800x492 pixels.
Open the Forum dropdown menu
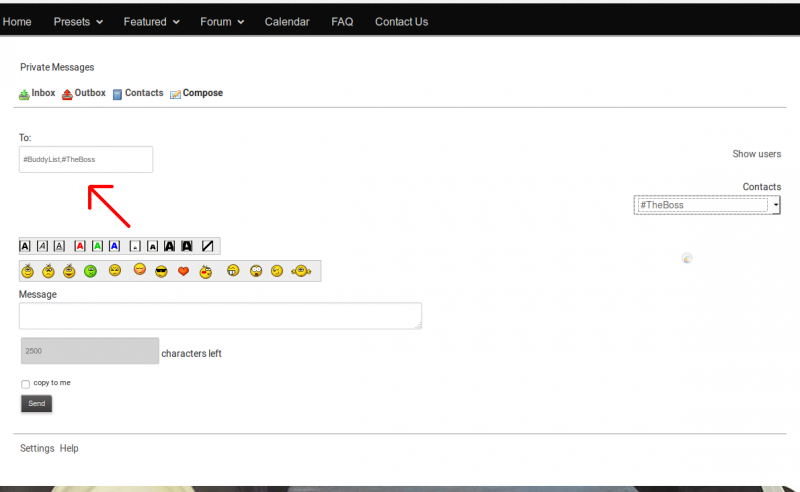pos(221,21)
